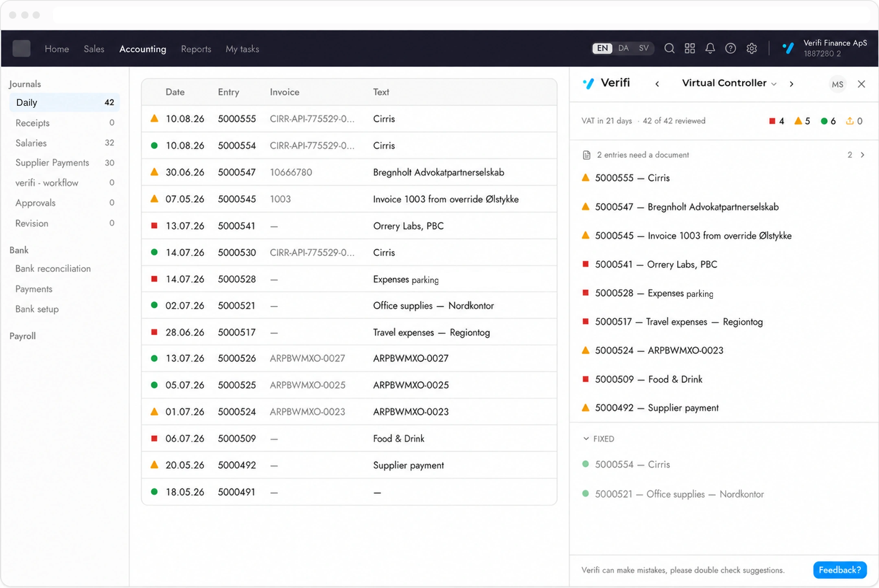Switch language to DA

click(x=623, y=48)
